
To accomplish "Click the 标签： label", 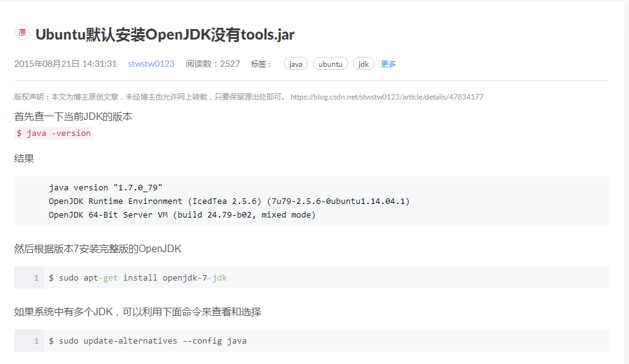I will click(262, 64).
